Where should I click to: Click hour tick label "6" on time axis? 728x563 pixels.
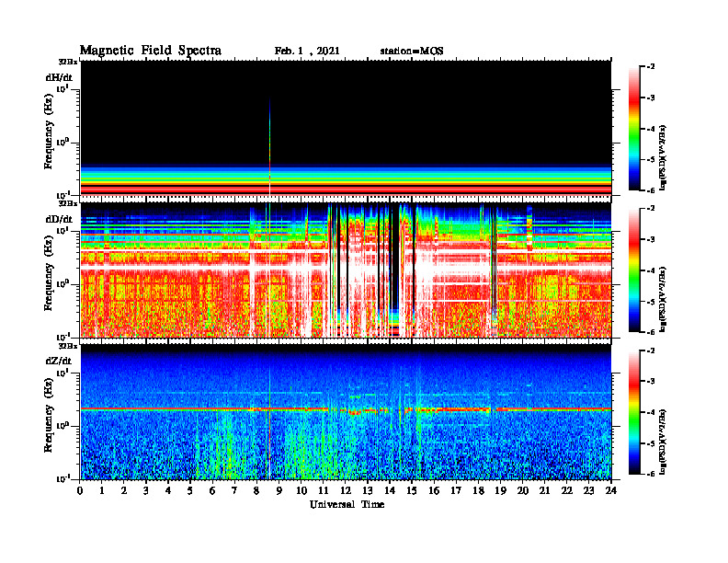point(212,491)
